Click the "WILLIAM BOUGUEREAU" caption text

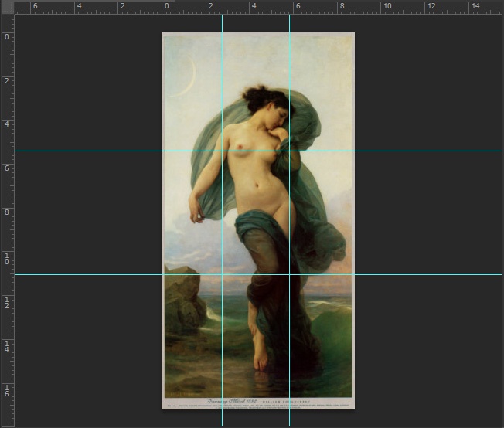(x=286, y=402)
